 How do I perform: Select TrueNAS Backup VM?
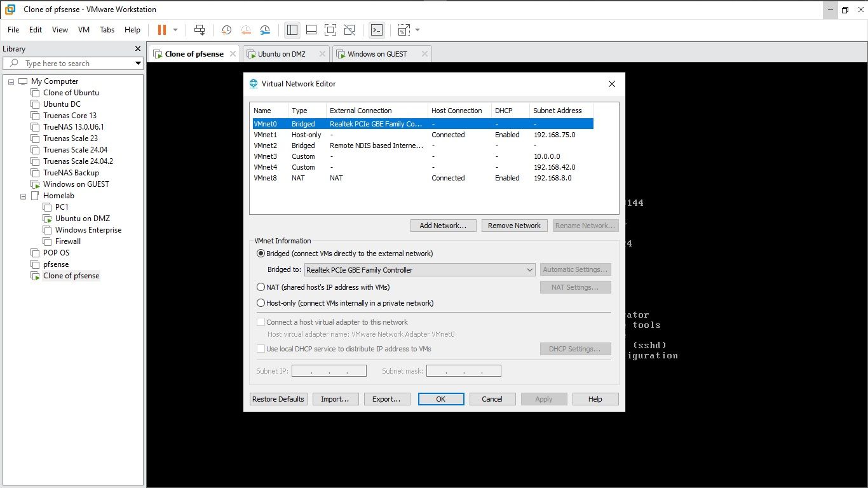click(x=71, y=173)
